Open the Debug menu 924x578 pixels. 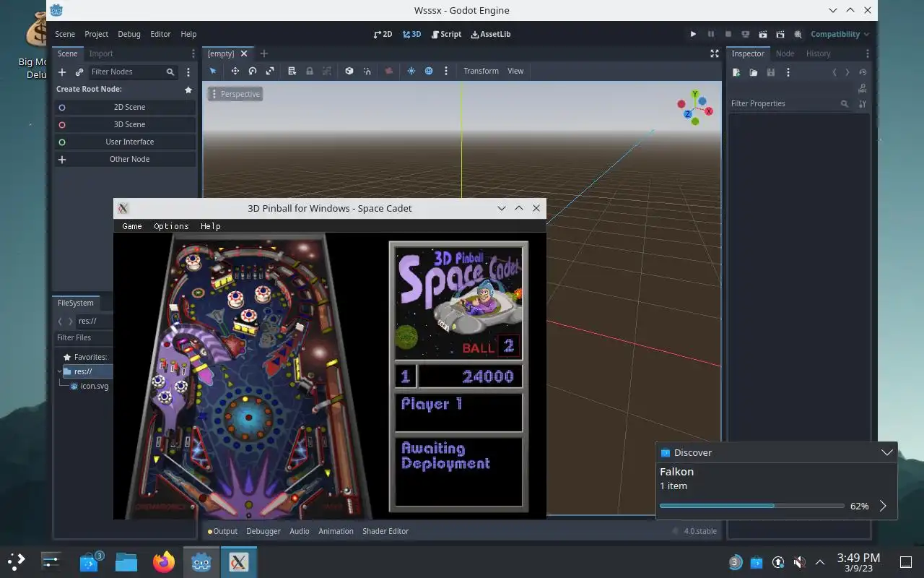pos(129,34)
